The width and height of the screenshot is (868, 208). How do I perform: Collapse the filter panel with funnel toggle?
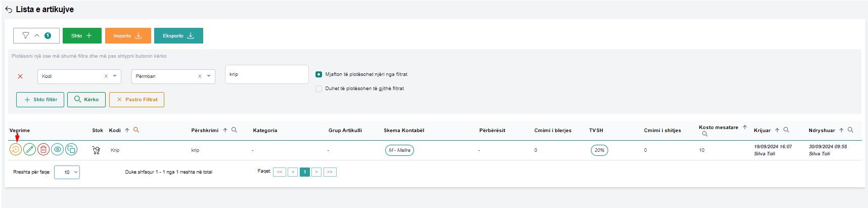36,35
